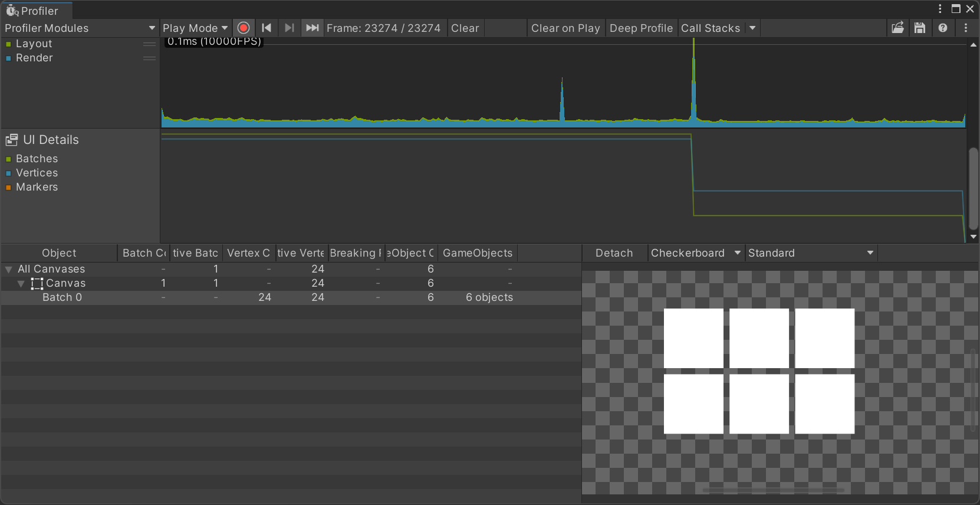Viewport: 980px width, 505px height.
Task: Jump to the current last frame
Action: click(x=313, y=28)
